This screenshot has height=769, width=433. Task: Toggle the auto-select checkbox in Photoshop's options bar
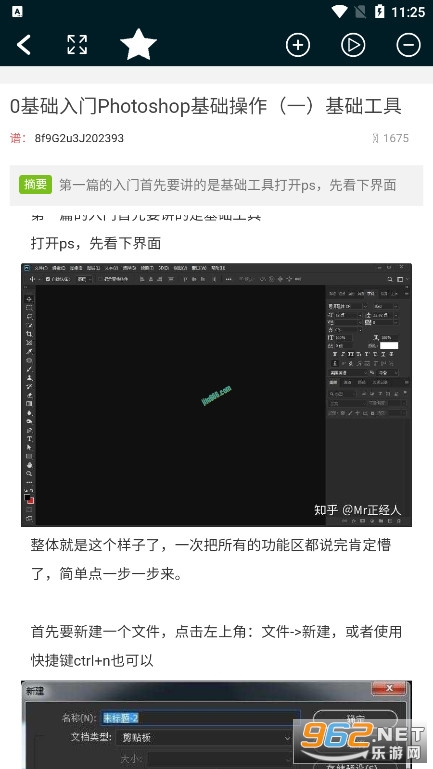click(x=48, y=279)
